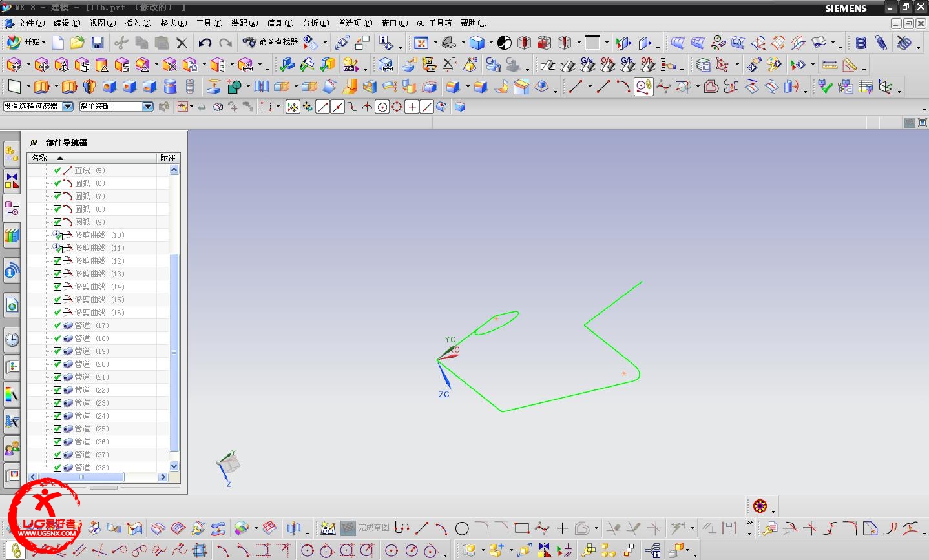
Task: Select the Arc tool in the curve toolbar
Action: (x=623, y=87)
